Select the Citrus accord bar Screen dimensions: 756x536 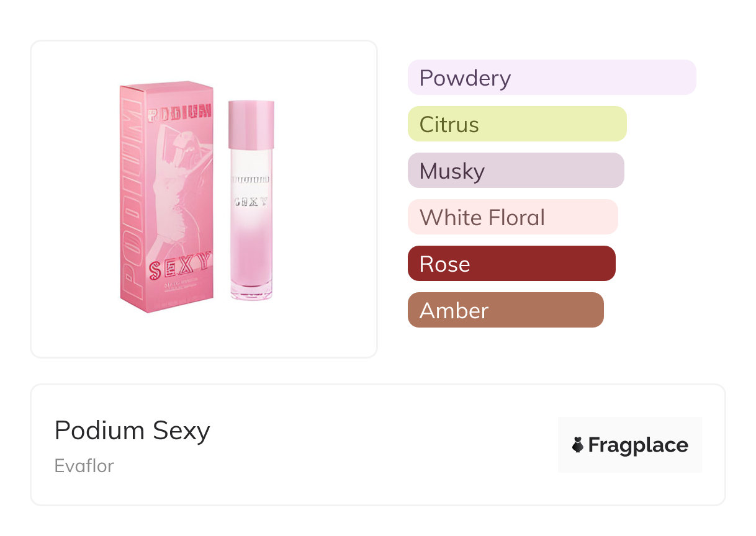pos(517,124)
